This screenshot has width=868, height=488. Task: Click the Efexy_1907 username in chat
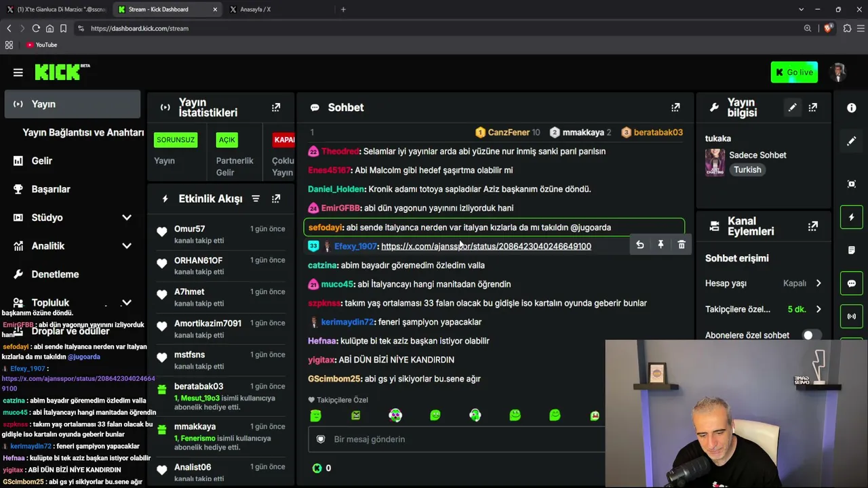pyautogui.click(x=355, y=247)
